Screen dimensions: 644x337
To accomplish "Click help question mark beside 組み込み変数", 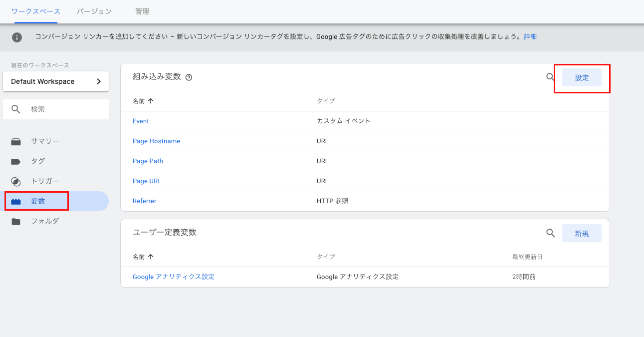I will coord(189,77).
